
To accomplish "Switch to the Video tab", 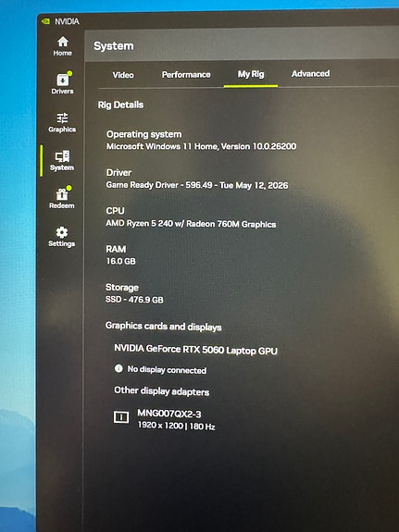I will tap(123, 75).
